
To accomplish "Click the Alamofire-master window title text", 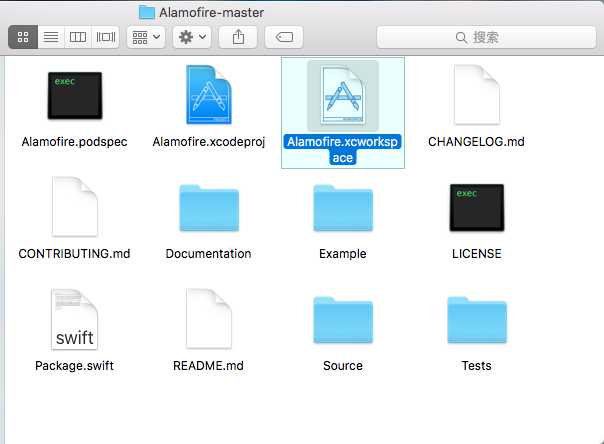I will click(212, 12).
